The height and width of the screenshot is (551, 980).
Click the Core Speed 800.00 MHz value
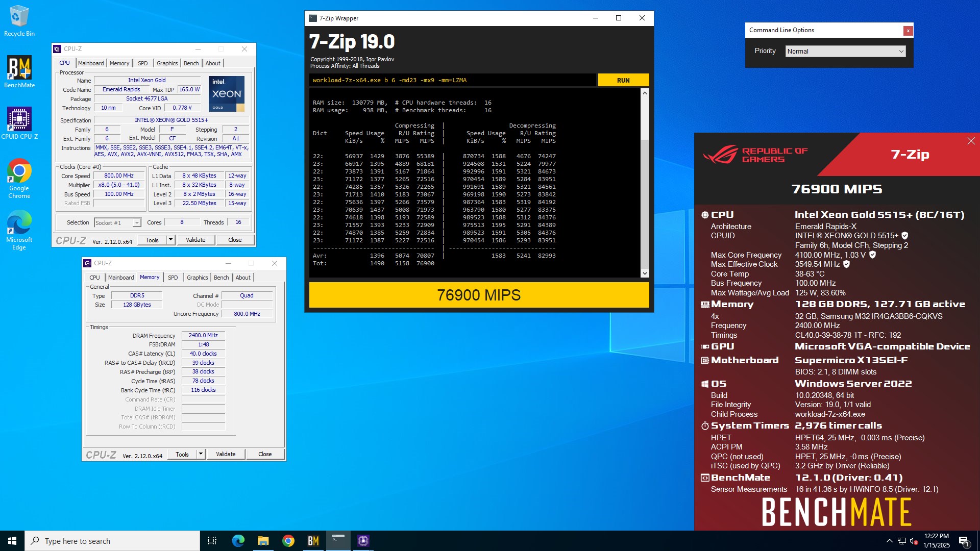coord(119,176)
